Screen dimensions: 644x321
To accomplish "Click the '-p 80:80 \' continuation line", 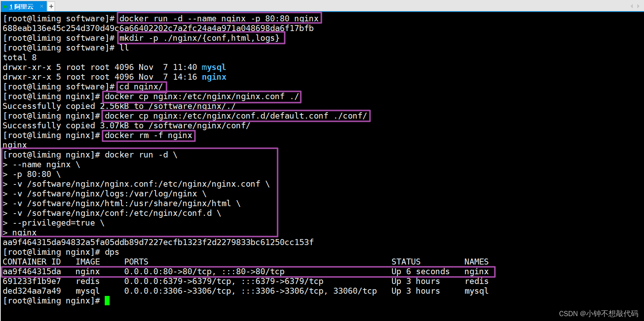I will [32, 174].
